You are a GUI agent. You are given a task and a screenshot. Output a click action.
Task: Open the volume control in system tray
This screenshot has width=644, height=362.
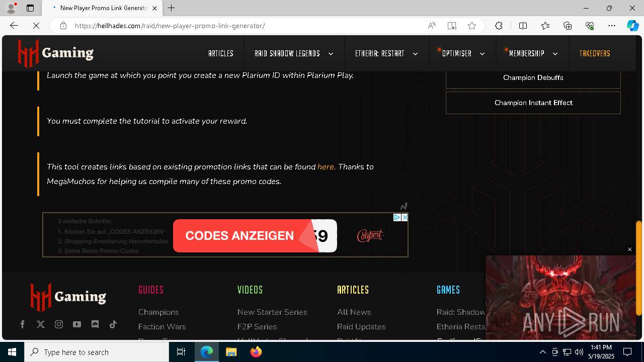[x=579, y=352]
